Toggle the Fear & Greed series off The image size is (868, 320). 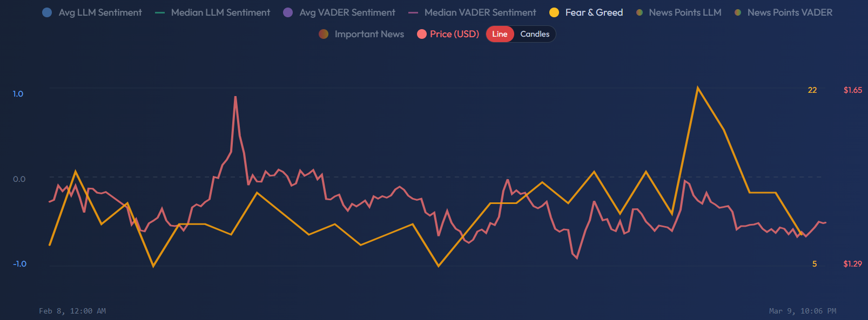pos(593,12)
